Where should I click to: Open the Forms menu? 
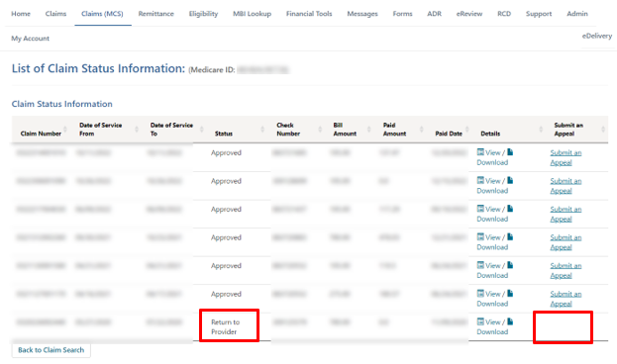(402, 14)
